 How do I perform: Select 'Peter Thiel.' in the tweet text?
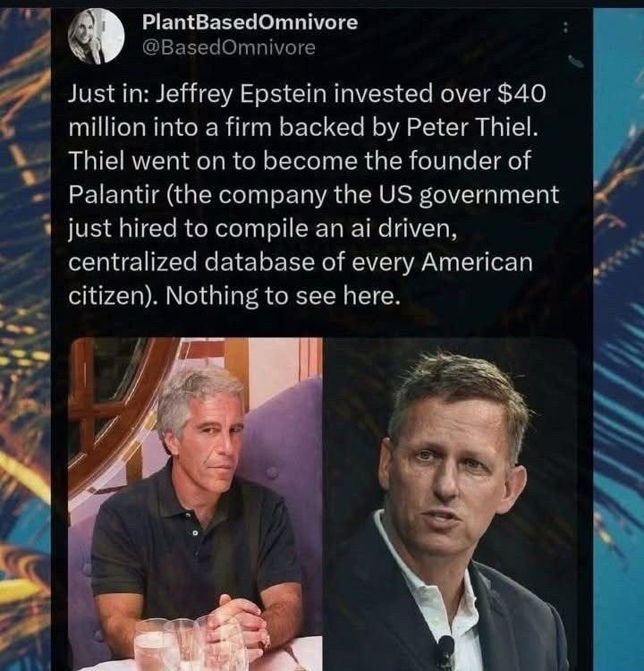point(471,127)
